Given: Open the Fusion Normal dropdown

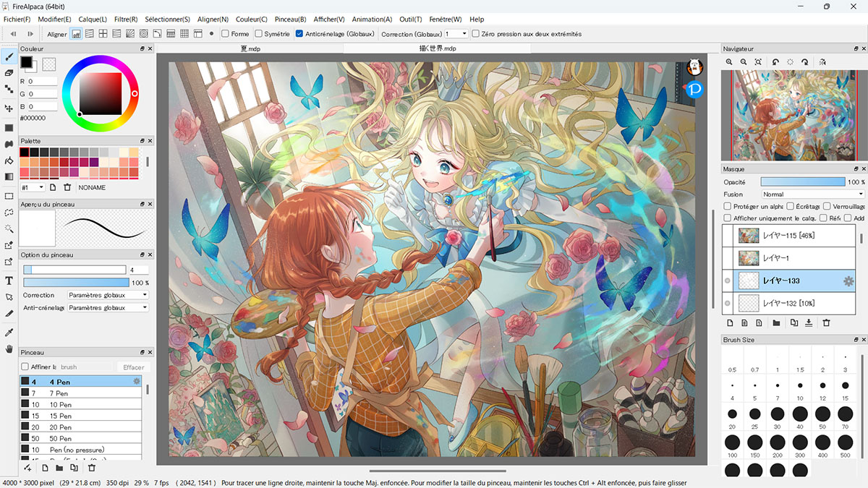Looking at the screenshot, I should 813,194.
